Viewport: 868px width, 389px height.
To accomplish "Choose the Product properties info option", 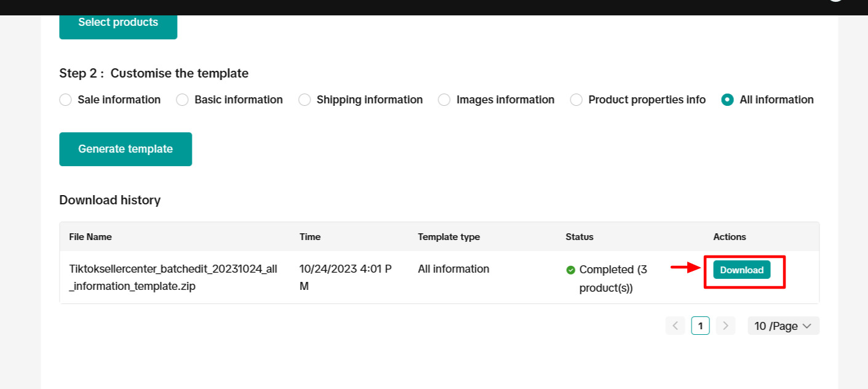I will [577, 100].
